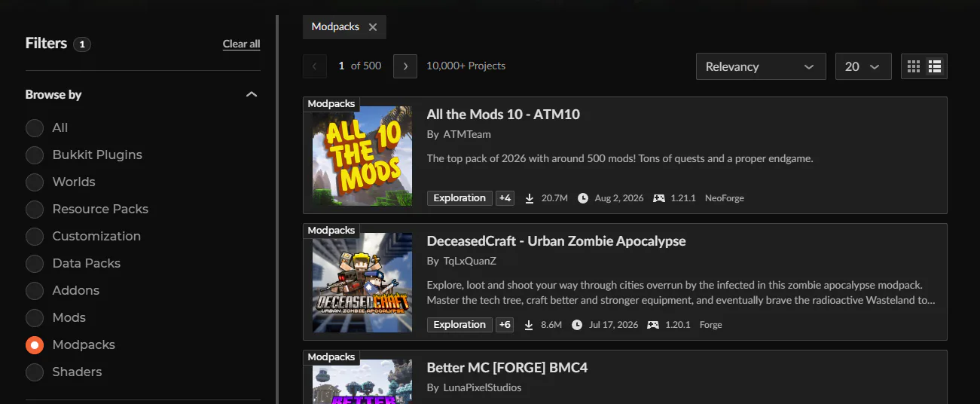Image resolution: width=980 pixels, height=404 pixels.
Task: Click clock icon on DeceasedCraft card
Action: pos(577,325)
